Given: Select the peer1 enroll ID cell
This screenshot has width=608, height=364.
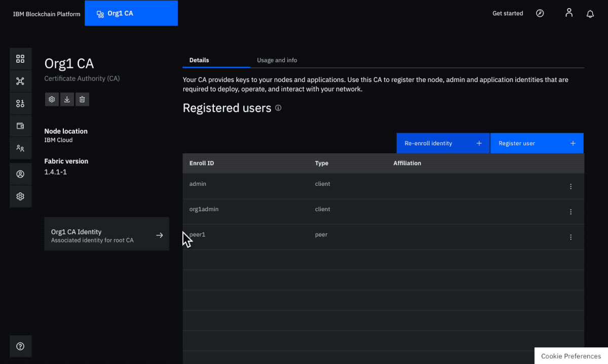Looking at the screenshot, I should [x=197, y=235].
